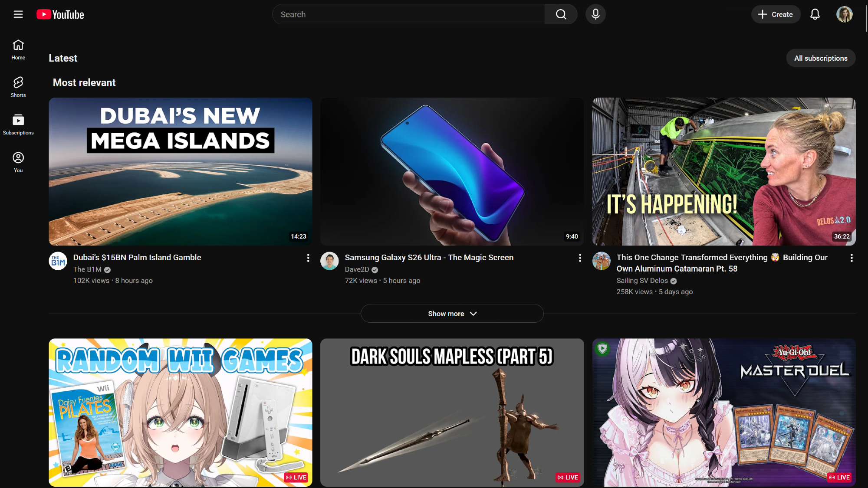Open Subscriptions in the sidebar

18,124
